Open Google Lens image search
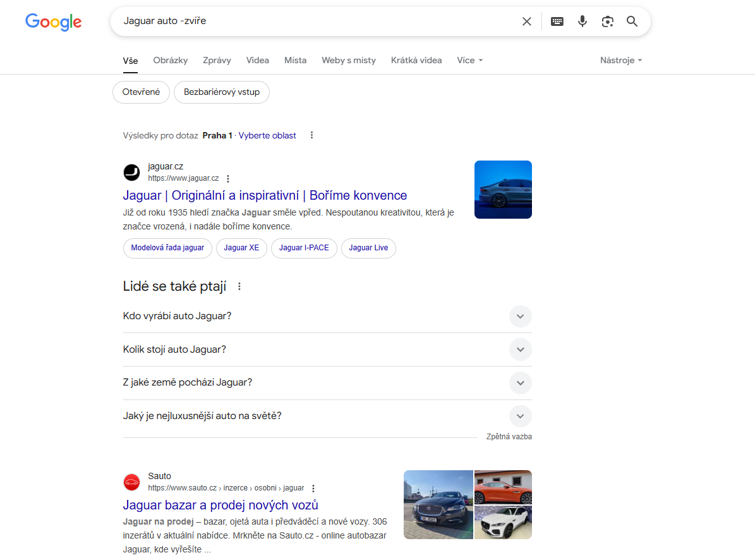755x560 pixels. (x=607, y=21)
